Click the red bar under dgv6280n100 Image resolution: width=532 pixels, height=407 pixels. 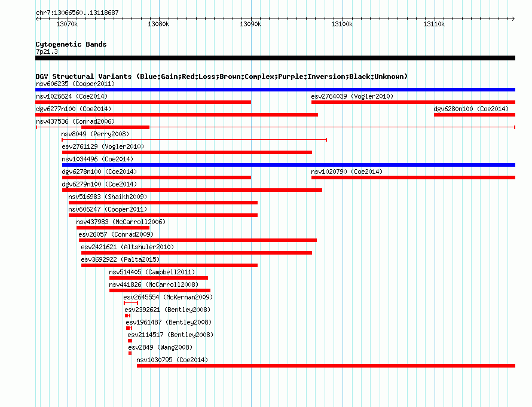click(475, 115)
